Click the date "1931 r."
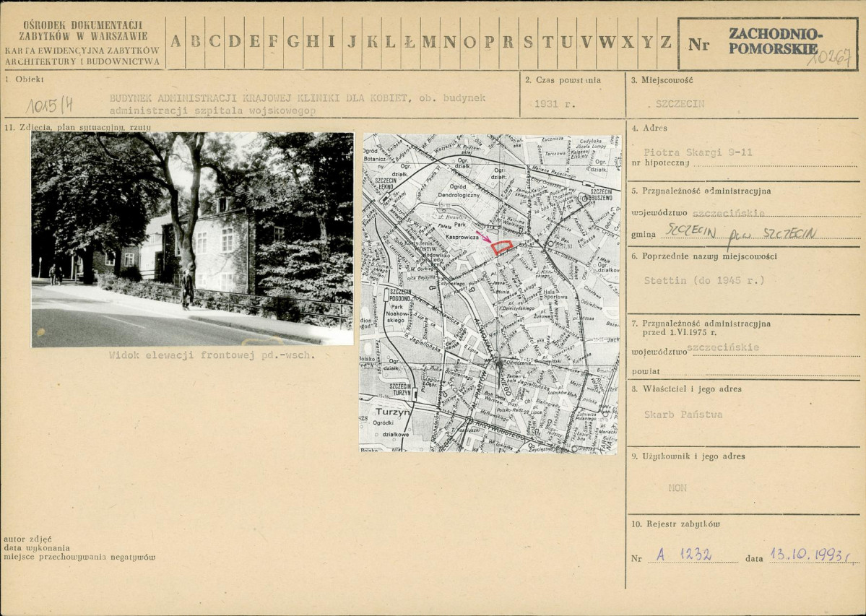866x616 pixels. (x=555, y=104)
